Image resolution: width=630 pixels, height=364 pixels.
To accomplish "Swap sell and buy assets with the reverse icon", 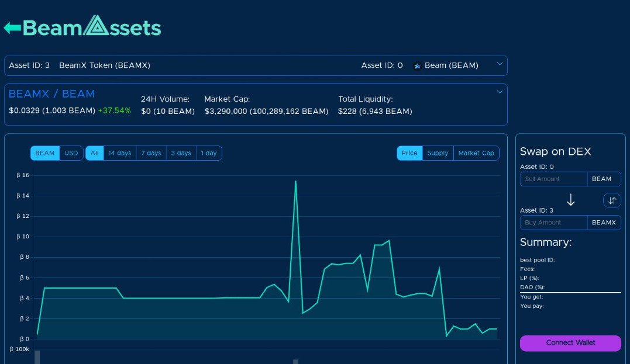I will 611,200.
